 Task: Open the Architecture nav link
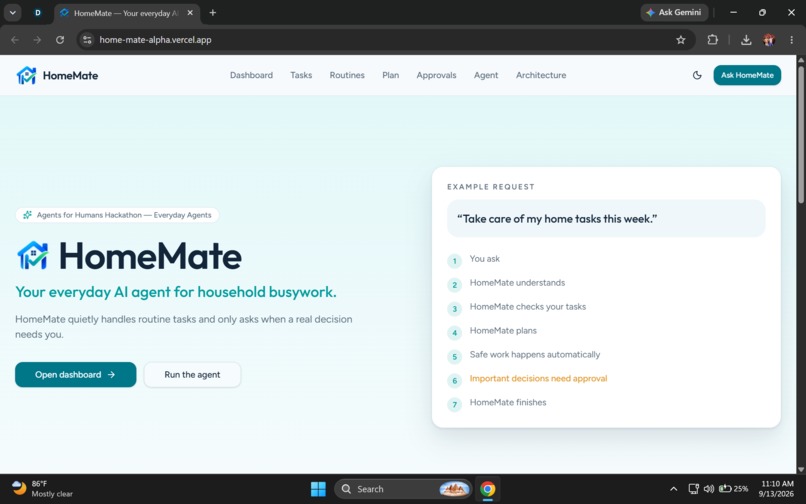(541, 75)
